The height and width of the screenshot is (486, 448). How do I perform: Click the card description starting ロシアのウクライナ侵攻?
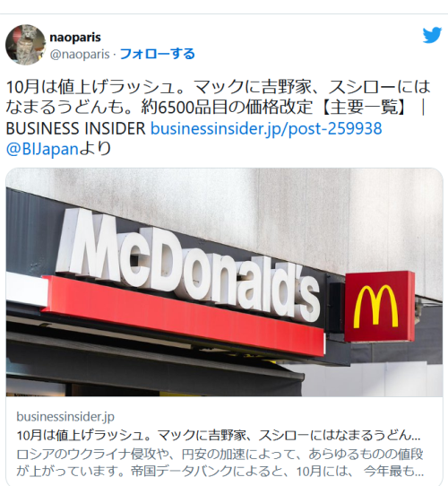(x=220, y=454)
